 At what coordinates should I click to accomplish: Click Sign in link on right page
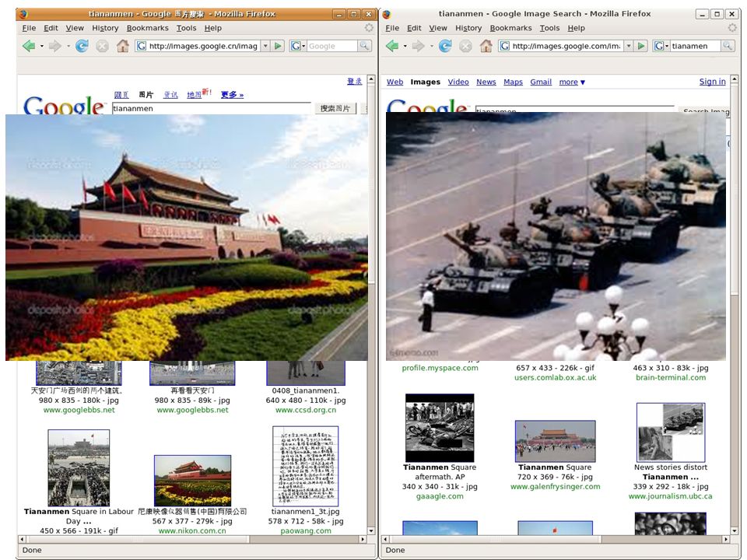tap(712, 82)
